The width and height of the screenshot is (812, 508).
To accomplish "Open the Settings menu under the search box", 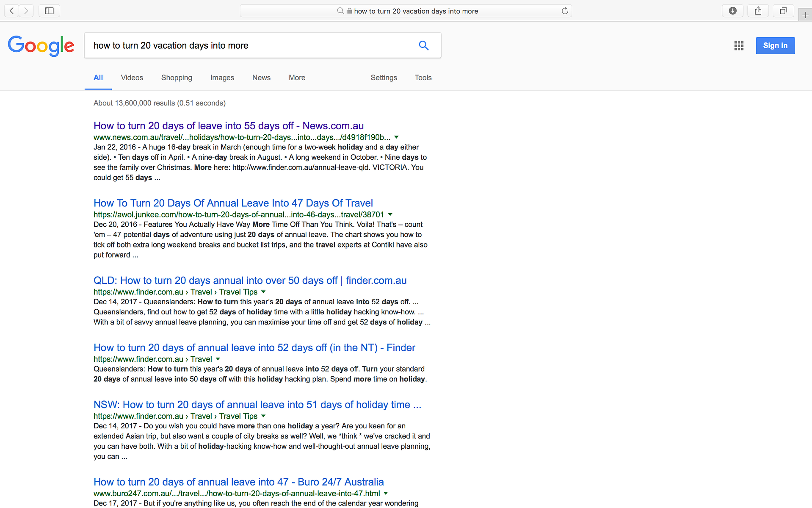I will click(384, 78).
